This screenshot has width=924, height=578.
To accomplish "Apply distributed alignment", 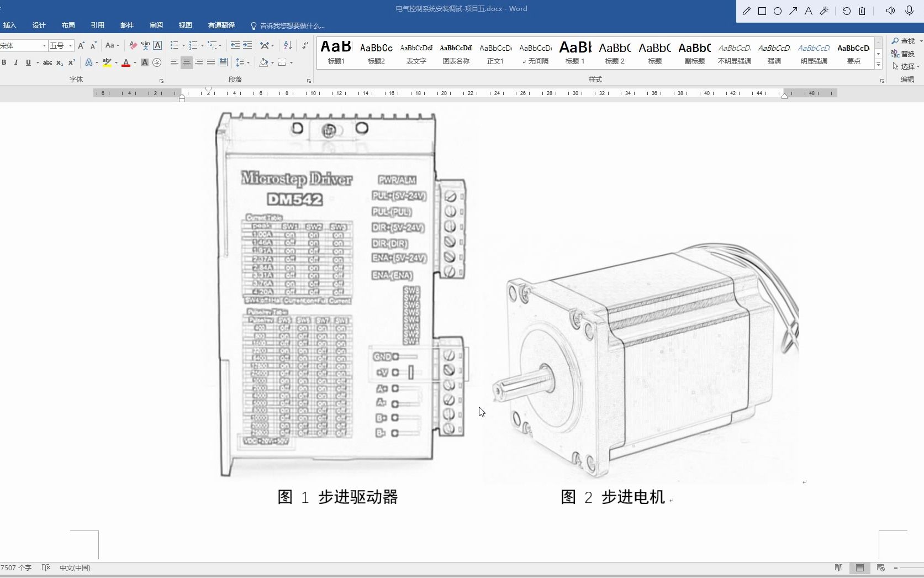I will click(x=223, y=62).
